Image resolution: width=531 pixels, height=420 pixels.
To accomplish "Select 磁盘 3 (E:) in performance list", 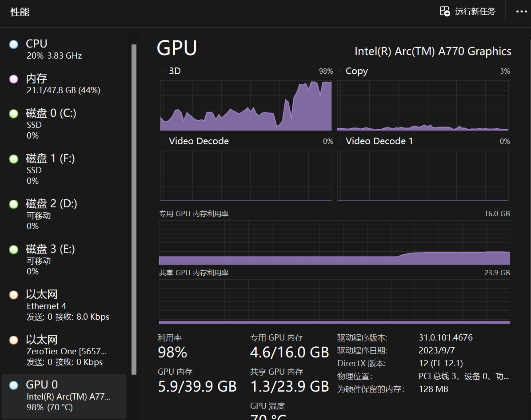I will point(62,259).
